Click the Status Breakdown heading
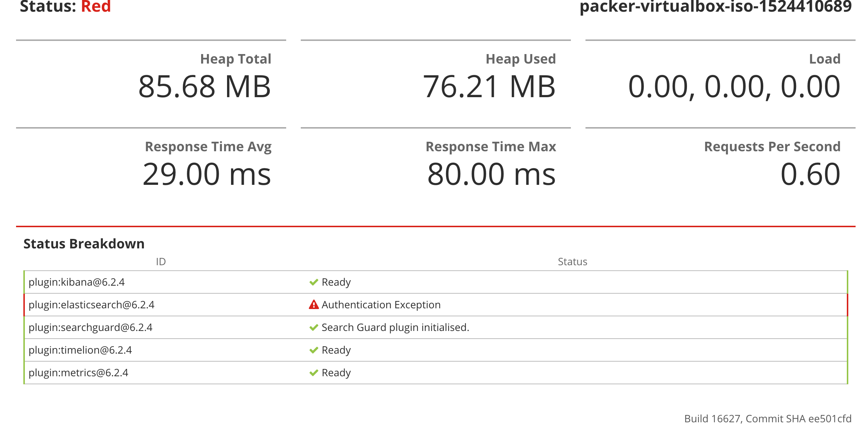This screenshot has width=868, height=442. tap(84, 244)
